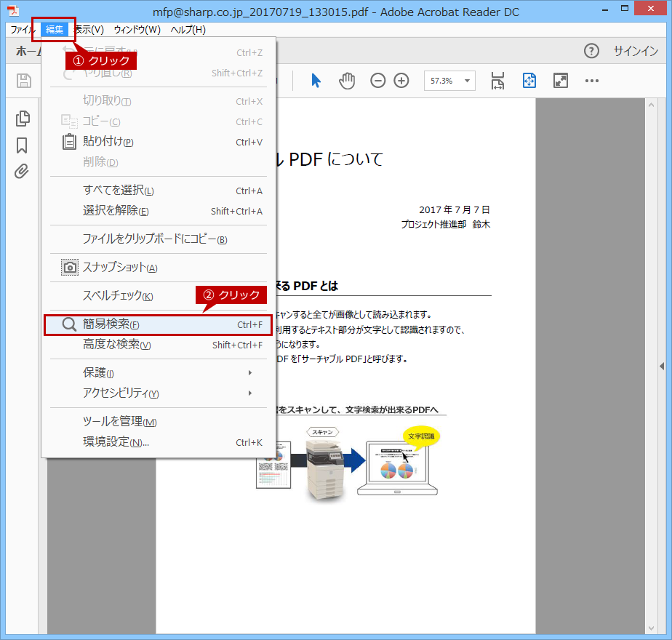
Task: Click the magnifier icon beside 簡易検索
Action: (69, 324)
